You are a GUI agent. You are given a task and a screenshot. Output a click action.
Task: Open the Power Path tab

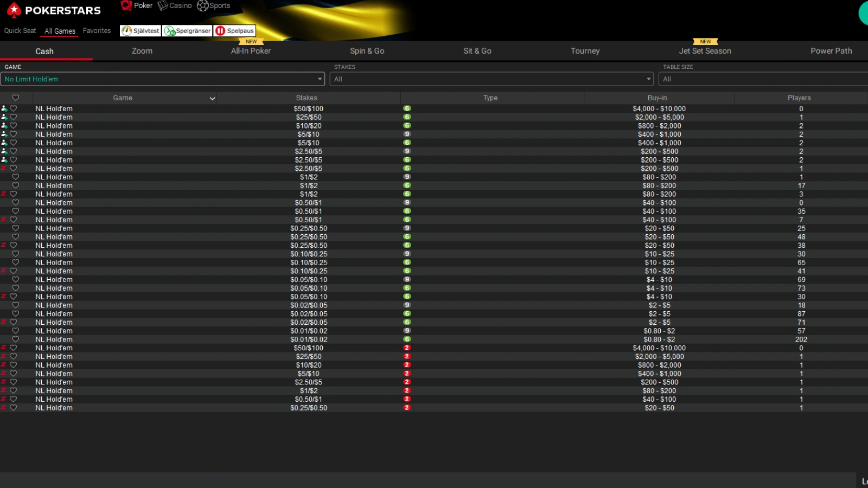coord(831,51)
